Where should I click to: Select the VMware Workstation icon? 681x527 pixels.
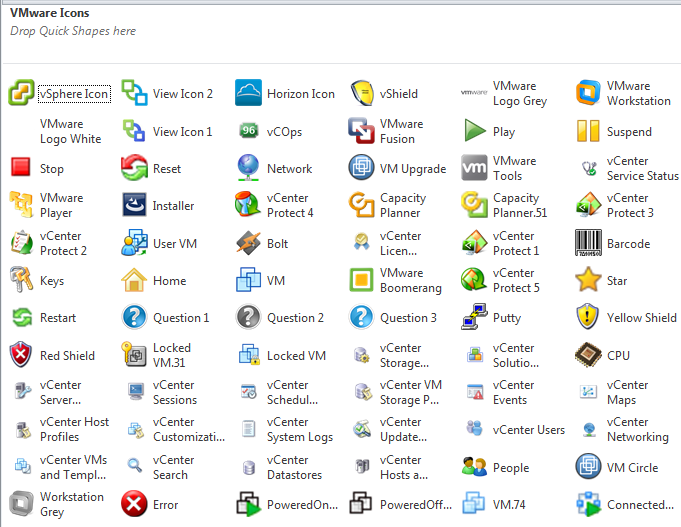tap(588, 93)
